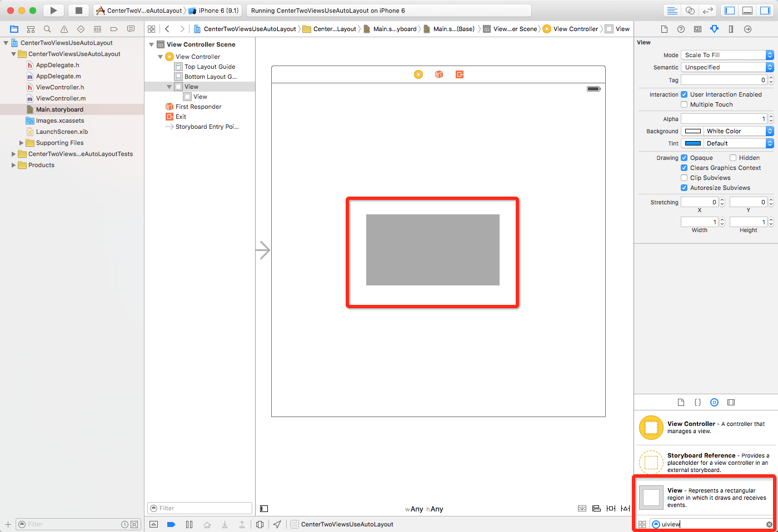778x532 pixels.
Task: Show the Debug area panel
Action: tap(748, 11)
